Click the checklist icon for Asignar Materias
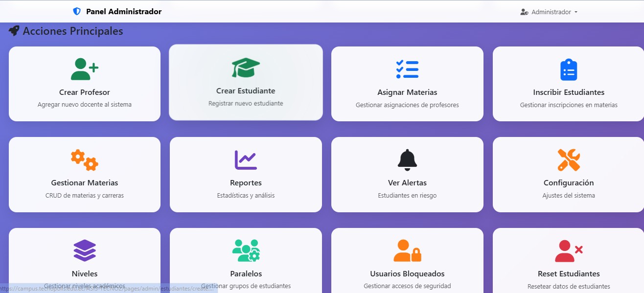Viewport: 644px width, 293px height. tap(407, 69)
